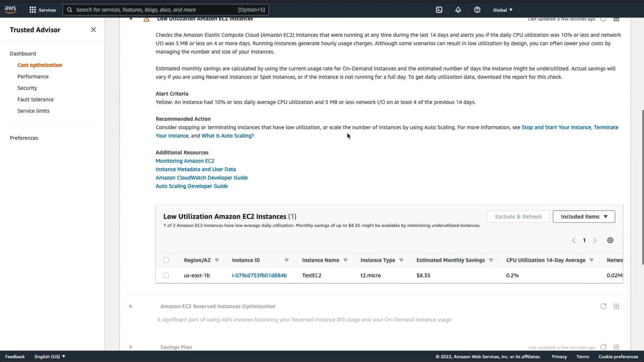Refresh Amazon EC2 Reserved Instances Optimization check
The image size is (644, 362).
[x=603, y=306]
